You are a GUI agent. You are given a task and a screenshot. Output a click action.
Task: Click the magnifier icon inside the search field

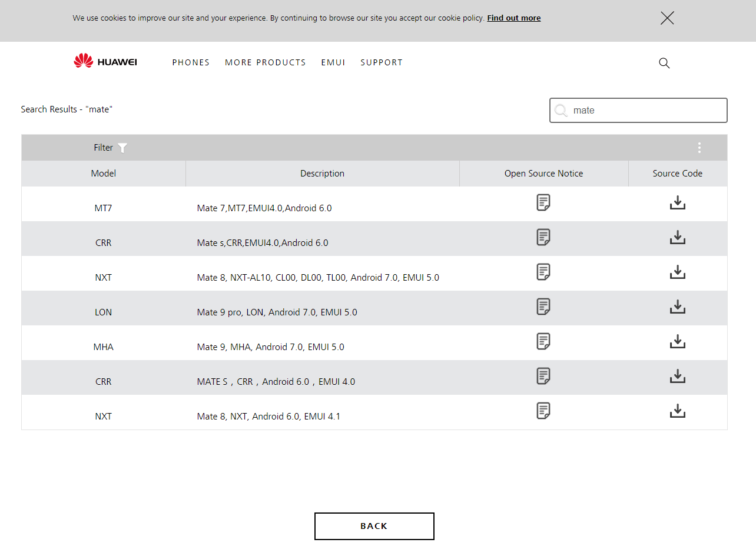pos(561,110)
